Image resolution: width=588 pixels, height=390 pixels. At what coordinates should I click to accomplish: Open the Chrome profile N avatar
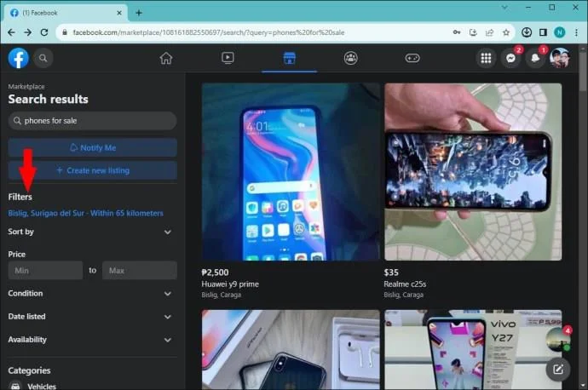(x=560, y=32)
